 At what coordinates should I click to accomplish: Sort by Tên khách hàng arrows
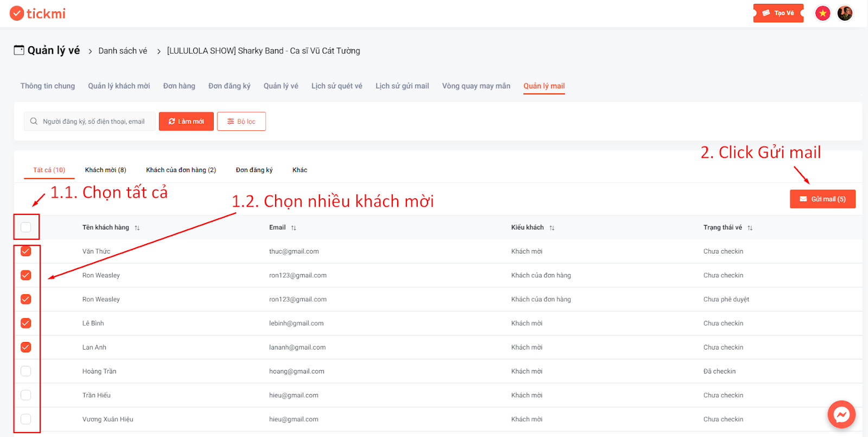pos(137,228)
